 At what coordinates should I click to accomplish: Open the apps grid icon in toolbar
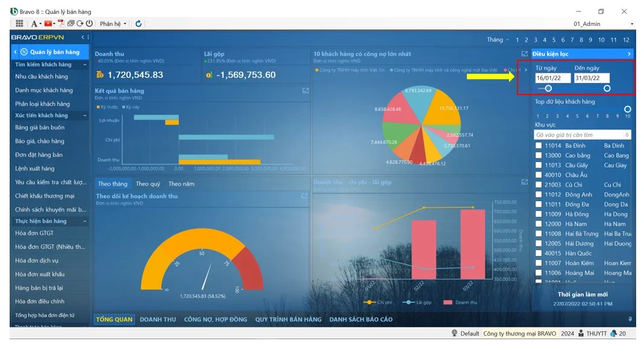19,23
